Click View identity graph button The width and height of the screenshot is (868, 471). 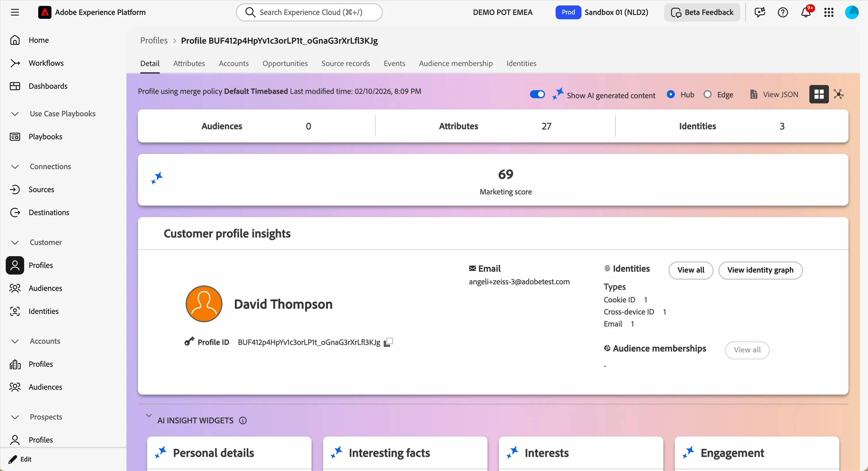pos(760,270)
